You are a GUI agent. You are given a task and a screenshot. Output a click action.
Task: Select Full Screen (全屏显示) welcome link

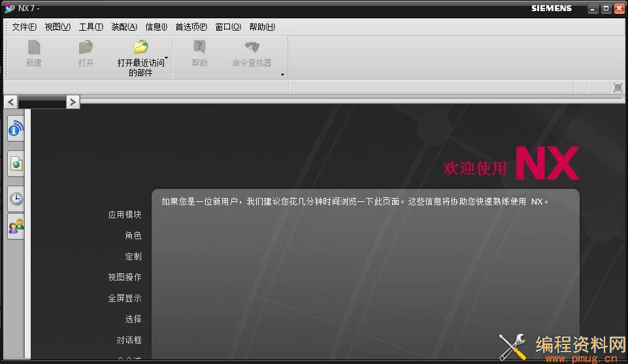125,299
